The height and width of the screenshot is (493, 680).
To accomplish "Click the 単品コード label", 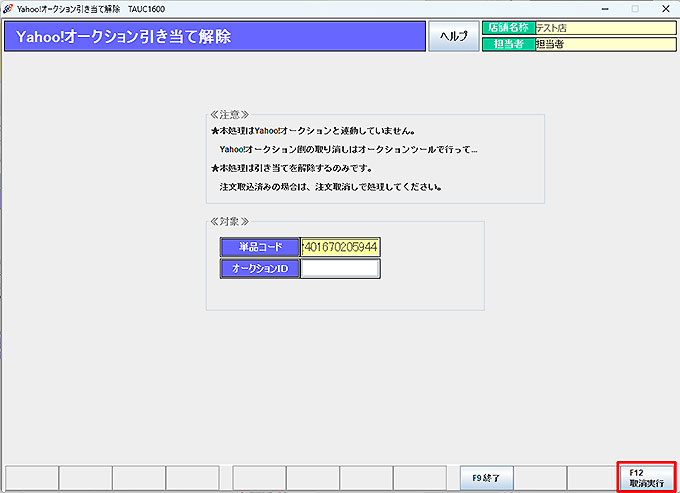I will (260, 247).
